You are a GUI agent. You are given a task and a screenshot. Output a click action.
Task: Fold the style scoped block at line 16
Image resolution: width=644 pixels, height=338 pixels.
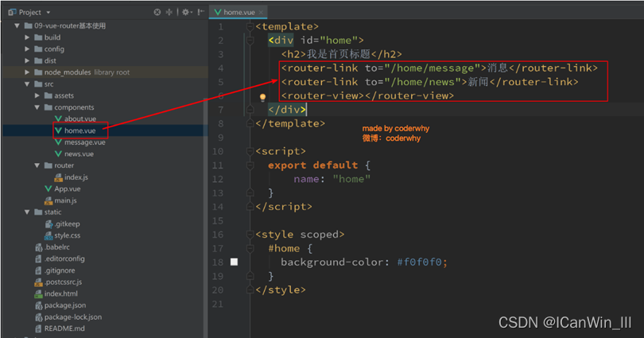[250, 235]
